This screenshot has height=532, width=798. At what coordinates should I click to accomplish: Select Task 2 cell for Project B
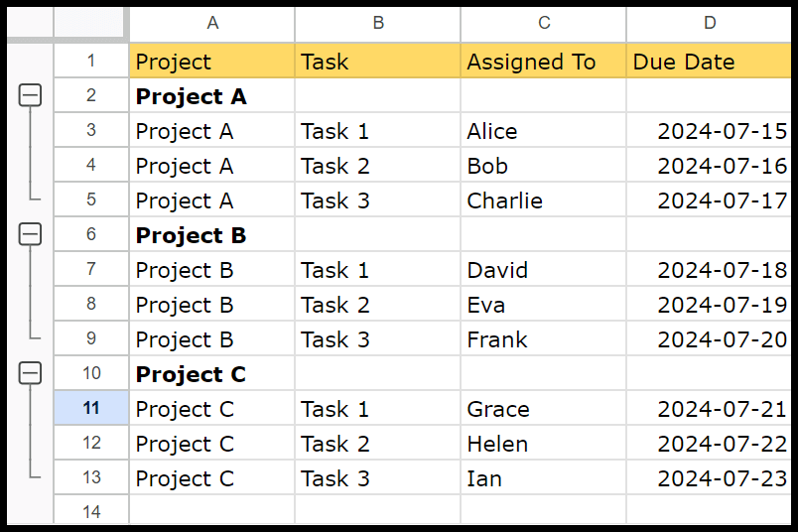click(377, 304)
